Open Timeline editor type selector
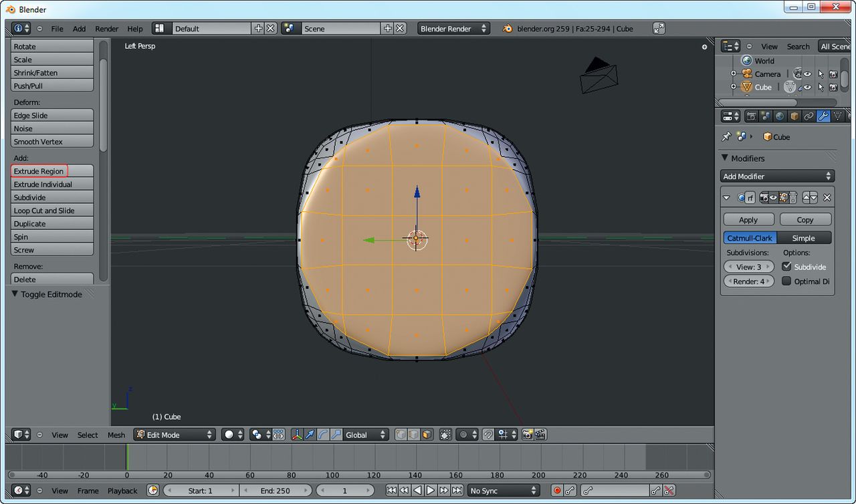The width and height of the screenshot is (856, 504). pos(21,491)
